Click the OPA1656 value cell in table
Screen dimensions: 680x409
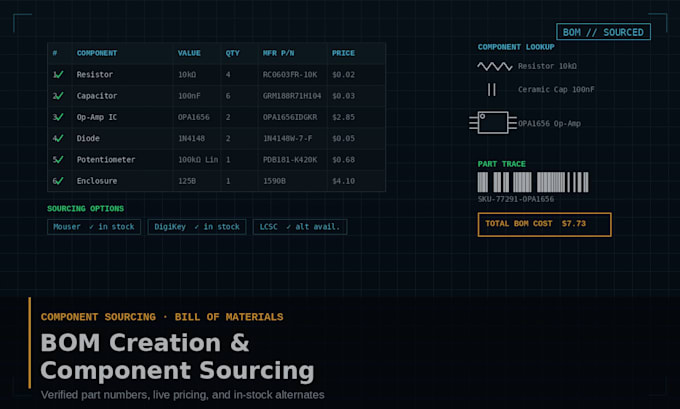point(193,117)
